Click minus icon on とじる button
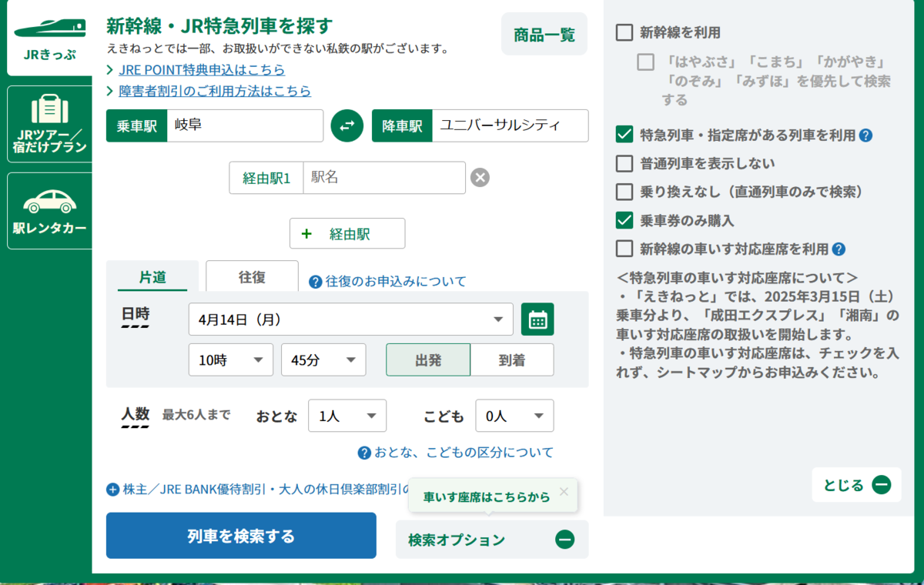 click(x=882, y=485)
